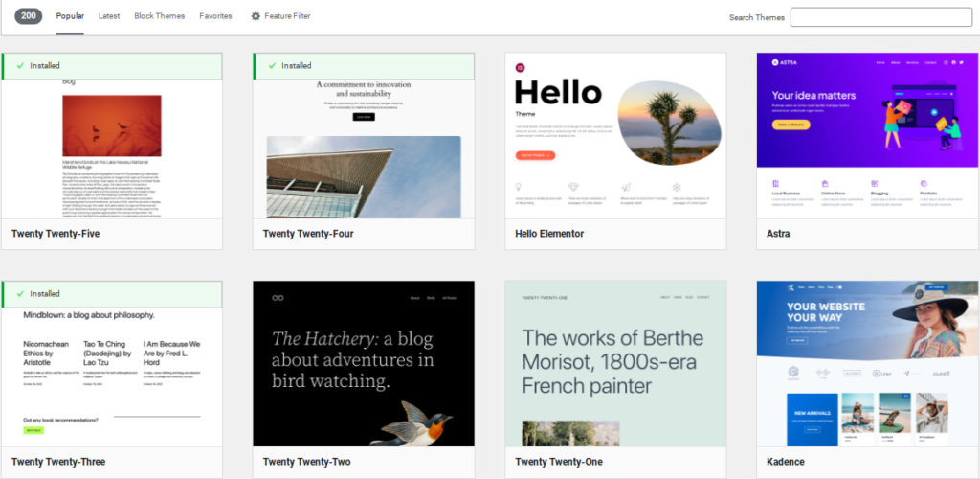Focus the Search Themes input field
The image size is (980, 479).
point(881,17)
